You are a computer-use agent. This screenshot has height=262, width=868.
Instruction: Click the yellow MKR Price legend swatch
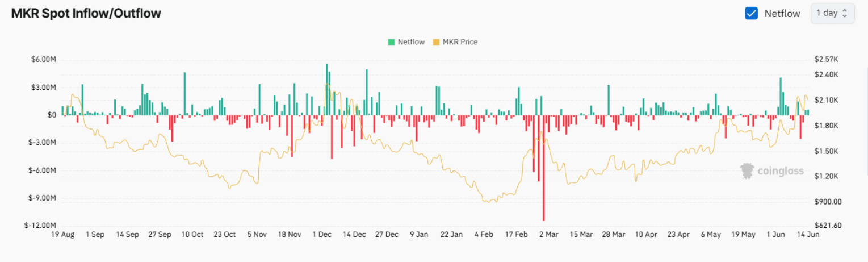pos(436,42)
